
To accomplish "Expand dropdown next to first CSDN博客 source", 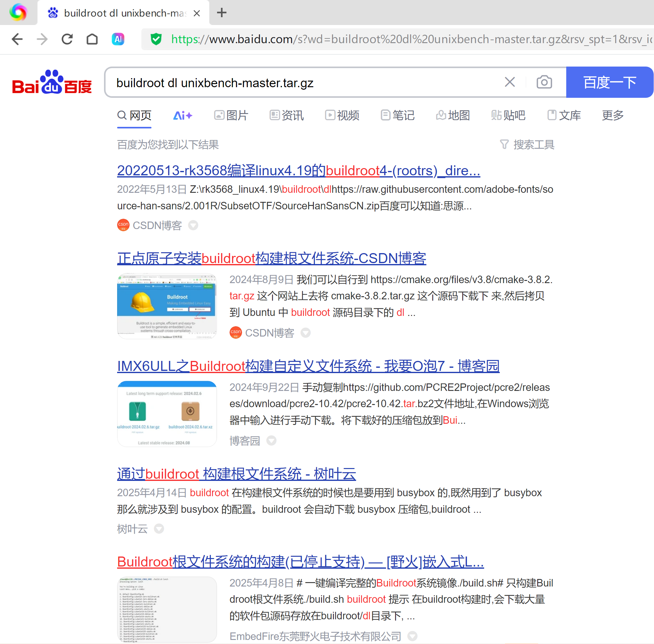I will click(193, 225).
